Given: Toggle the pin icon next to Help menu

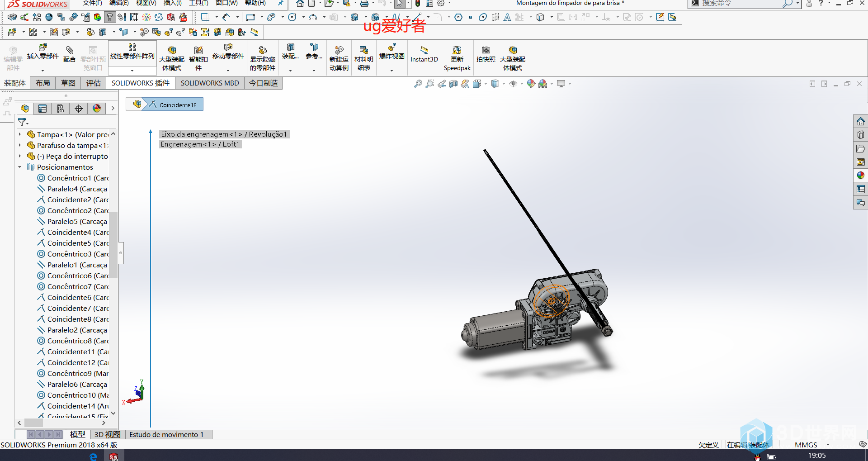Looking at the screenshot, I should point(280,3).
